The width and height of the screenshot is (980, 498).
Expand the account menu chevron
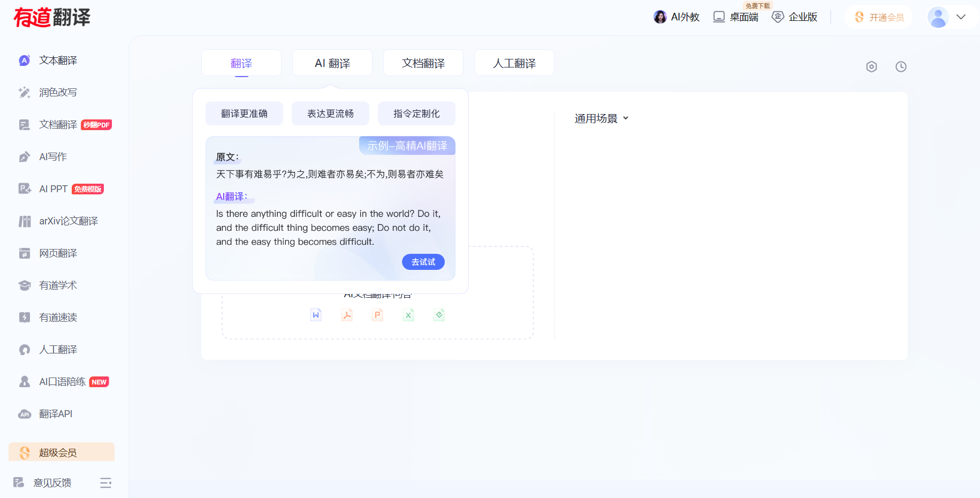(961, 17)
